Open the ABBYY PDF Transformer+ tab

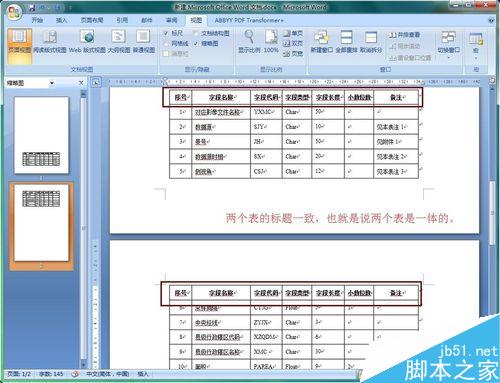pyautogui.click(x=249, y=20)
